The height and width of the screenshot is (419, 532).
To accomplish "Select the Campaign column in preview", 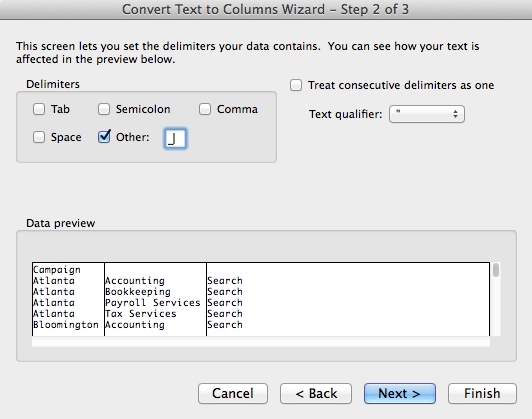I will tap(68, 299).
